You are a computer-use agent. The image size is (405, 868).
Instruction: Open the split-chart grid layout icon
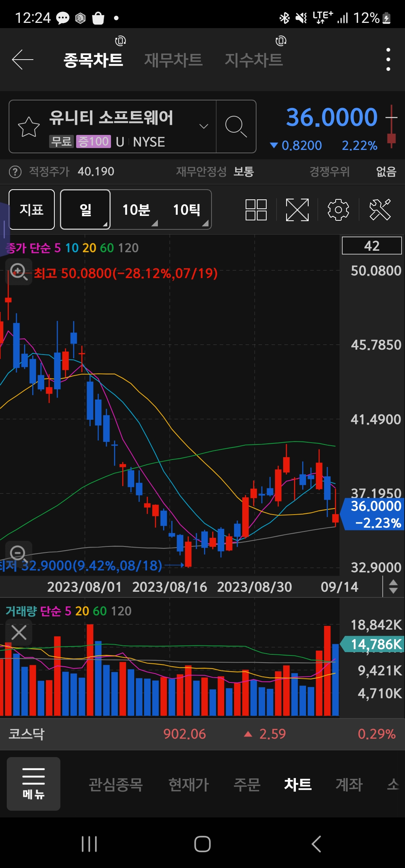(256, 210)
